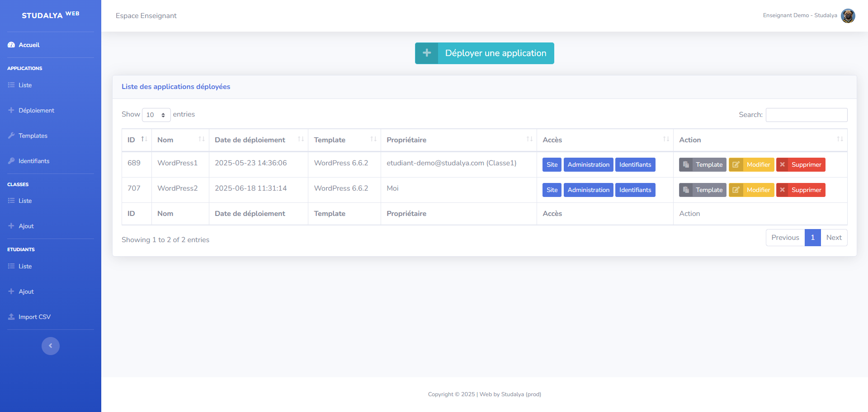Open Site for WordPress1

pos(552,165)
